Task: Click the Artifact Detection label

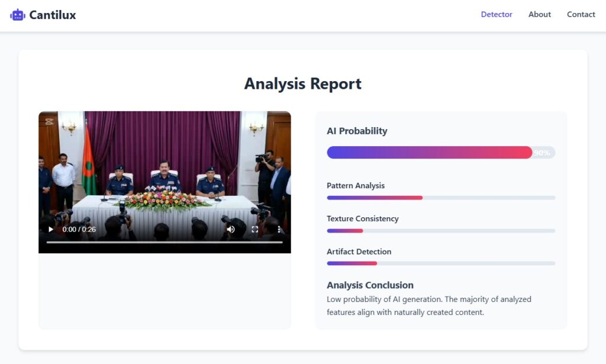Action: [x=359, y=252]
